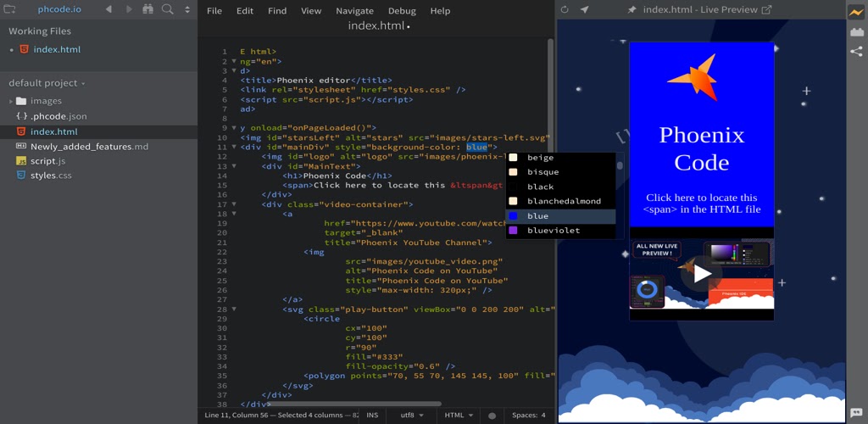Viewport: 868px width, 424px height.
Task: Open the Extension Manager brick icon
Action: (856, 31)
